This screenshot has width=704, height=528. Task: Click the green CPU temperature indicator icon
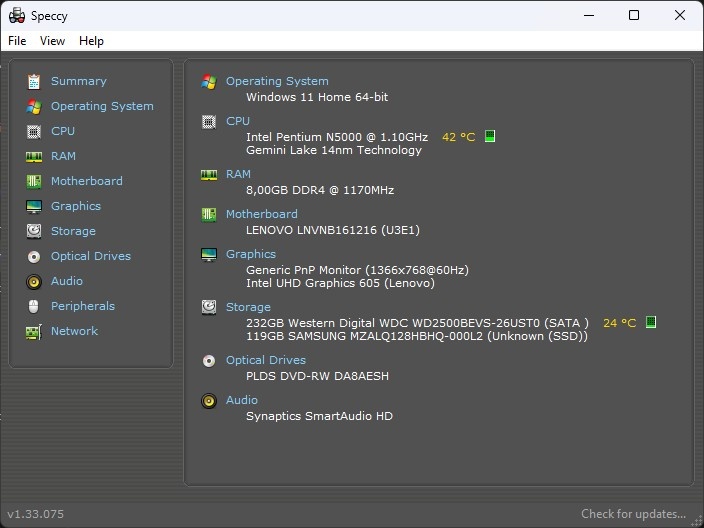click(x=490, y=136)
